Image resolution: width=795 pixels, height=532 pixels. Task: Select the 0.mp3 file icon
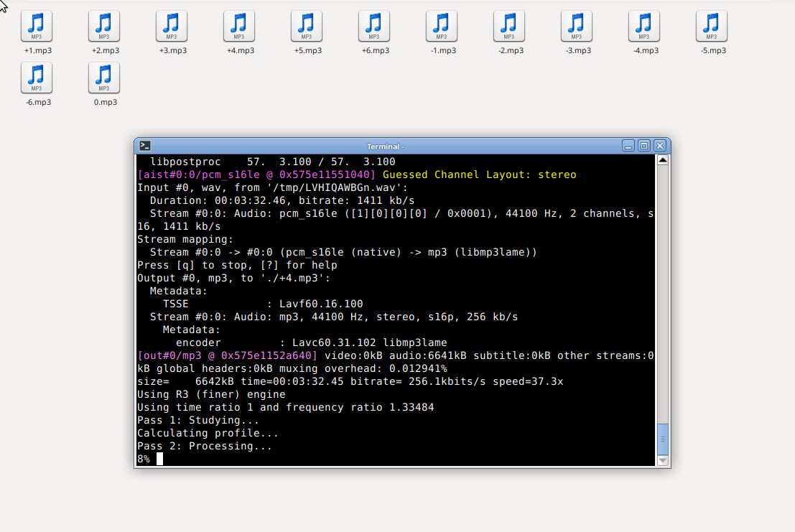click(104, 78)
